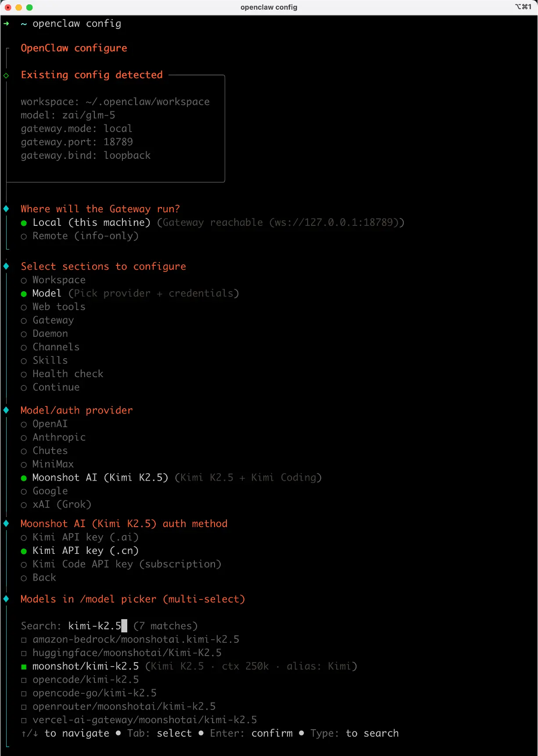Select Kimi Code API key (subscription)

121,564
